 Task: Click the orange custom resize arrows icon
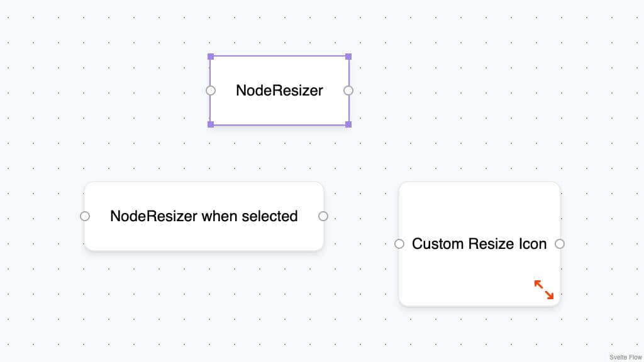coord(544,290)
